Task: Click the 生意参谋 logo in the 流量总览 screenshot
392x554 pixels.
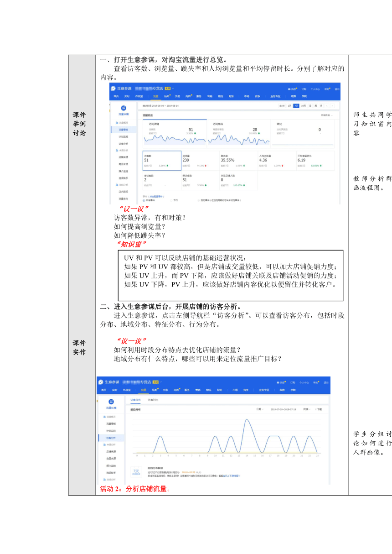Action: point(113,88)
